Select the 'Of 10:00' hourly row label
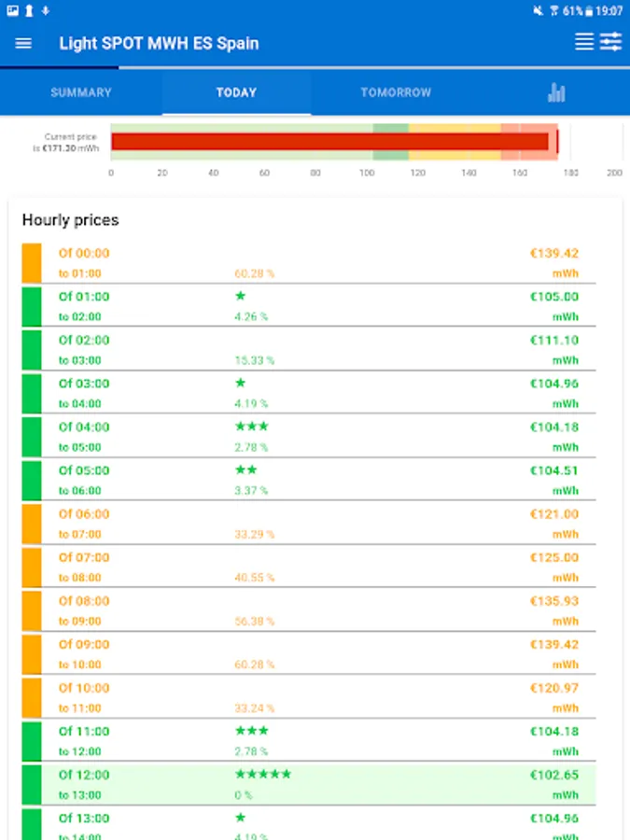This screenshot has height=840, width=630. 84,688
